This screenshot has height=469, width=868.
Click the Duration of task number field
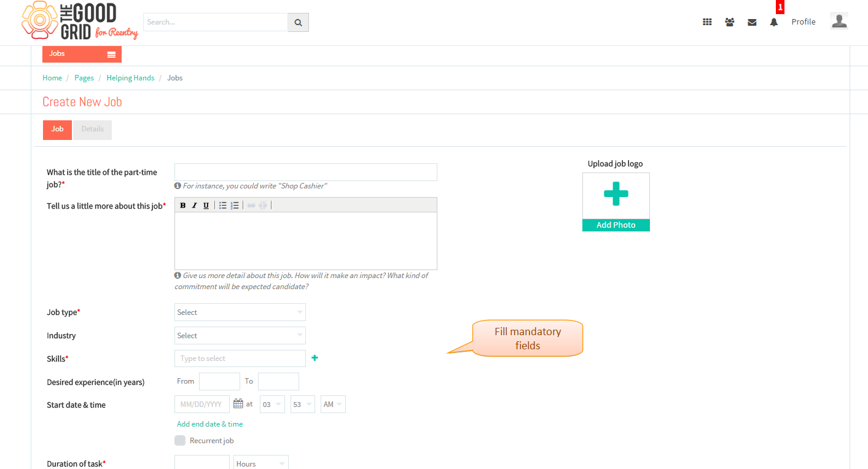[x=202, y=463]
